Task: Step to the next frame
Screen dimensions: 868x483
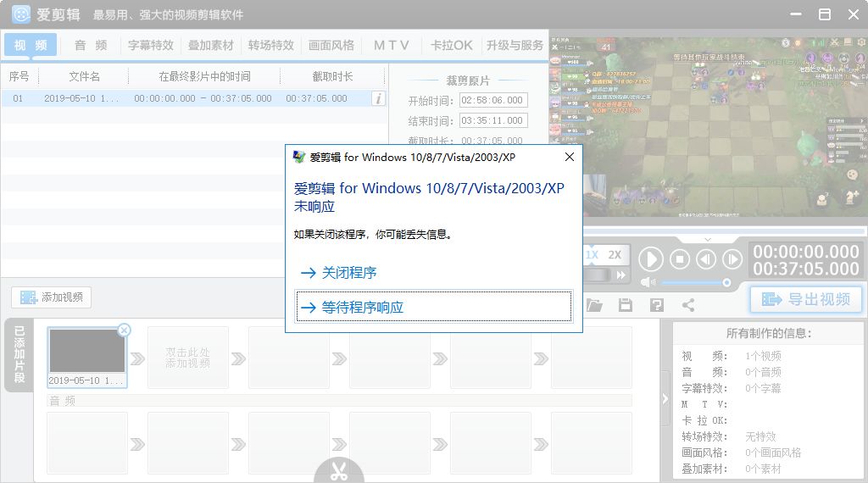Action: coord(732,259)
